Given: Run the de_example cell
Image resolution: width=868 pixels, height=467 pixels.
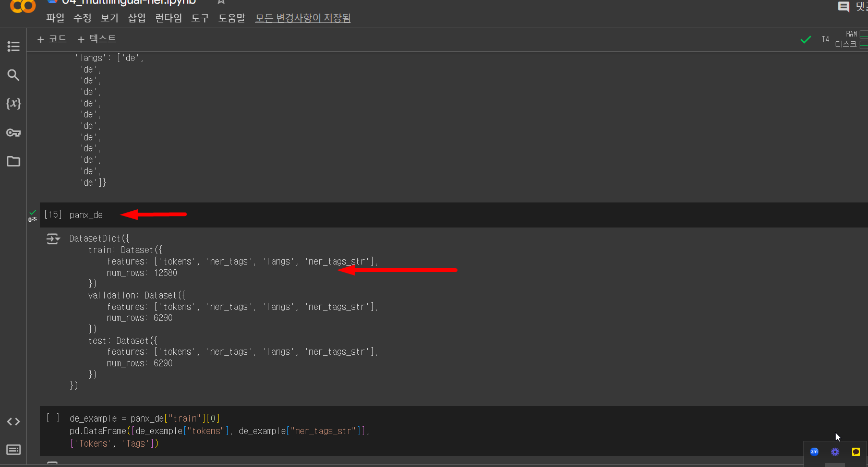Looking at the screenshot, I should tap(53, 418).
